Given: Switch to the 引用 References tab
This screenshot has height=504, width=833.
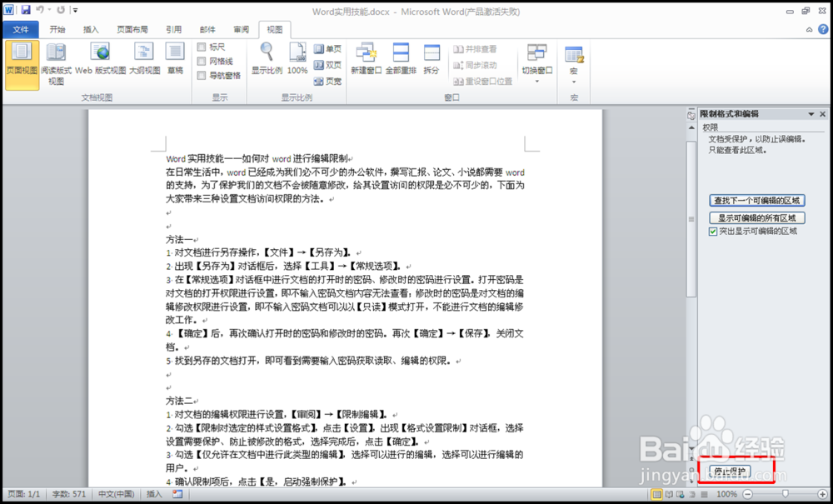Looking at the screenshot, I should coord(174,30).
